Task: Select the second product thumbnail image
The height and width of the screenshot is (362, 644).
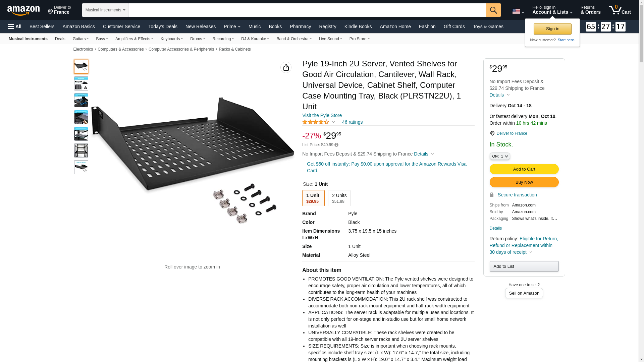Action: tap(81, 83)
